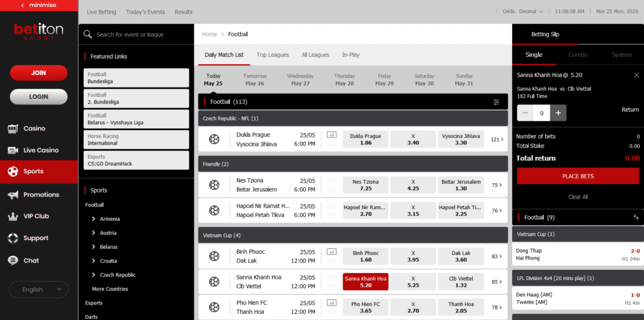Switch to Combo betting slip tab
The image size is (644, 320).
(x=578, y=55)
